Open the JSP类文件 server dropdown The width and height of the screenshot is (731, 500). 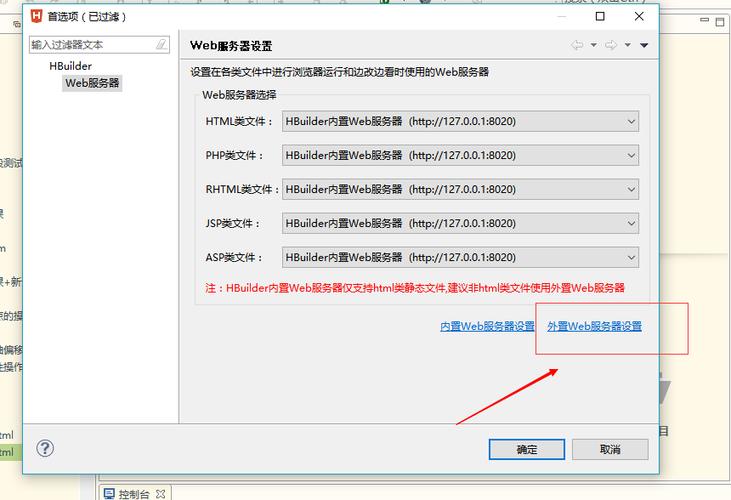tap(460, 224)
